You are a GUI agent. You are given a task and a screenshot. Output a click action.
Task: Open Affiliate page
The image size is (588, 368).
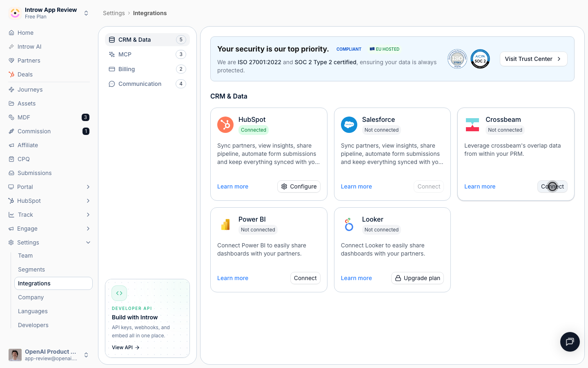49,145
